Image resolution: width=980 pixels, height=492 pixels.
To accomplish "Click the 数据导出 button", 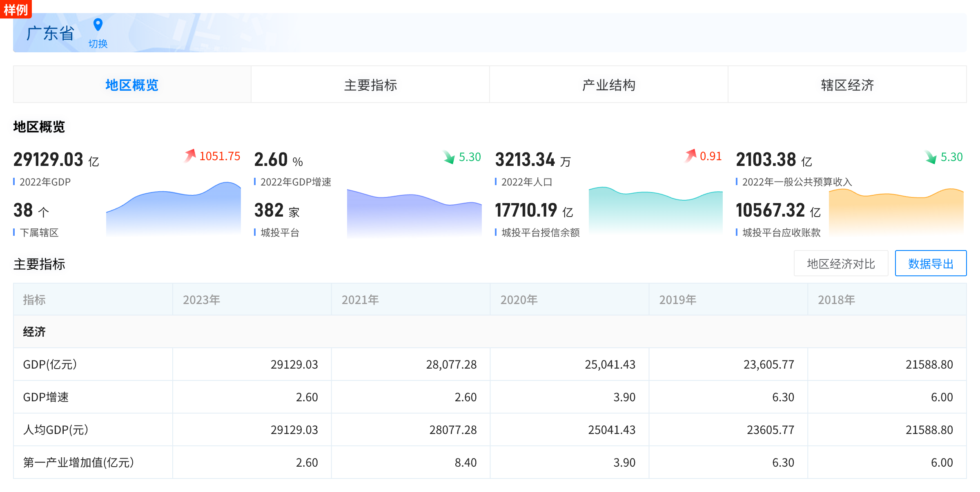I will click(931, 264).
